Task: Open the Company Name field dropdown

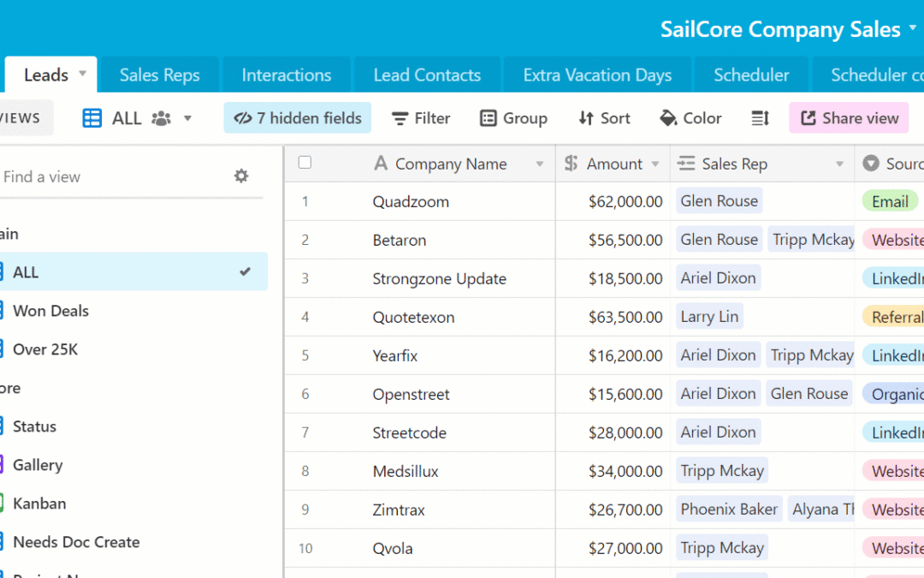Action: (541, 163)
